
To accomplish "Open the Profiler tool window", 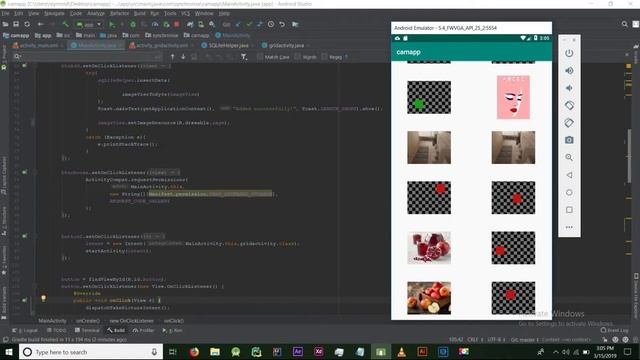I will 144,330.
